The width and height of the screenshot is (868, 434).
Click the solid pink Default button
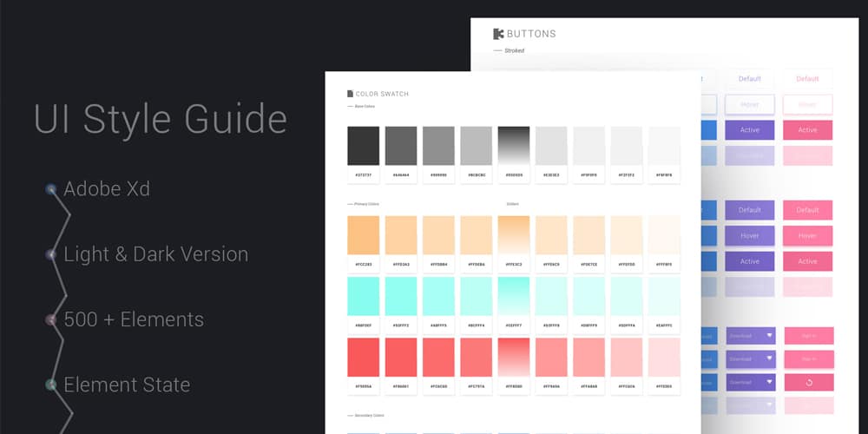tap(807, 210)
